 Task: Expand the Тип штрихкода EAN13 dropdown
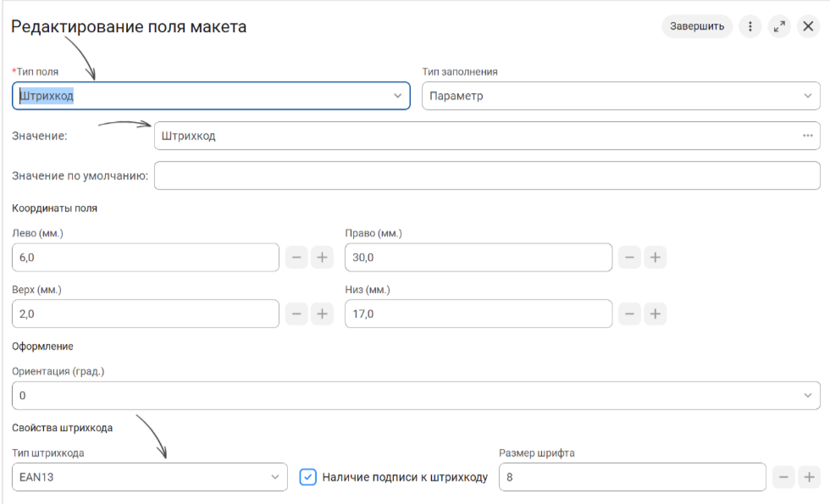(150, 477)
